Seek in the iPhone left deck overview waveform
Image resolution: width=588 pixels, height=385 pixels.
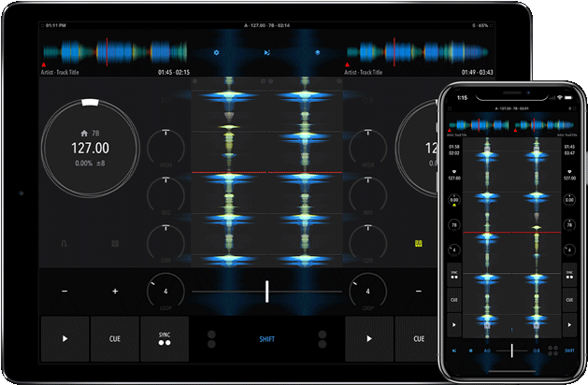[x=479, y=125]
